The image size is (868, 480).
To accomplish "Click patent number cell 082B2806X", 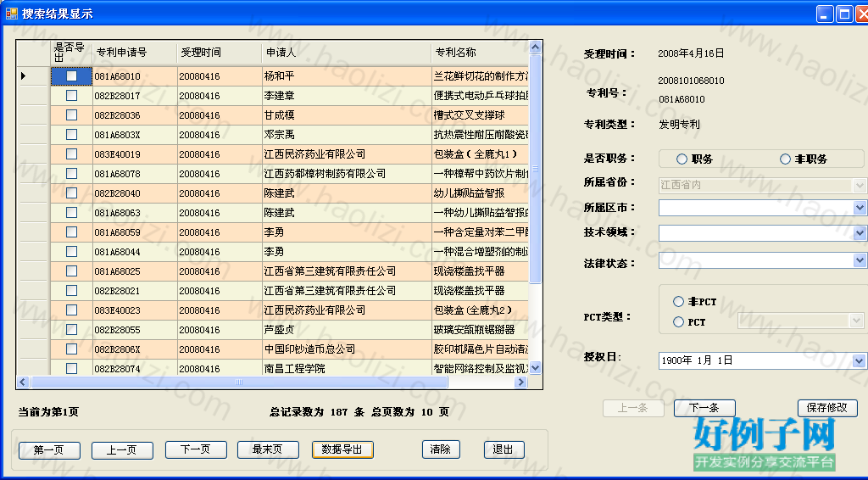I will click(x=135, y=349).
